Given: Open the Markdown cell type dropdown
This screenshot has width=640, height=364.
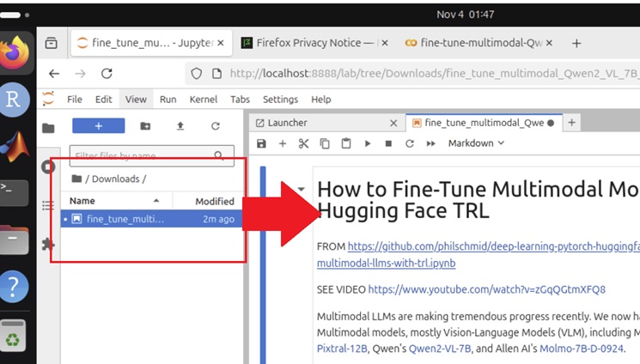Looking at the screenshot, I should (x=476, y=143).
